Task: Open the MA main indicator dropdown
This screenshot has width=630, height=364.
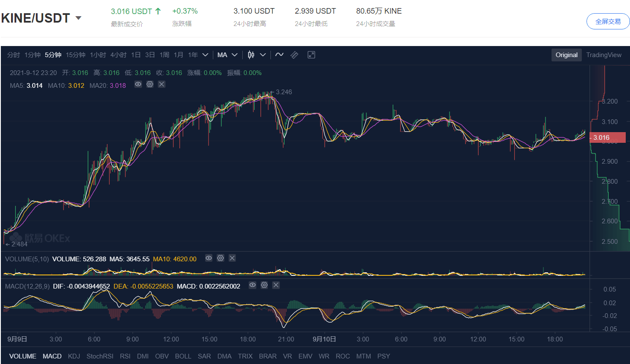Action: 227,55
